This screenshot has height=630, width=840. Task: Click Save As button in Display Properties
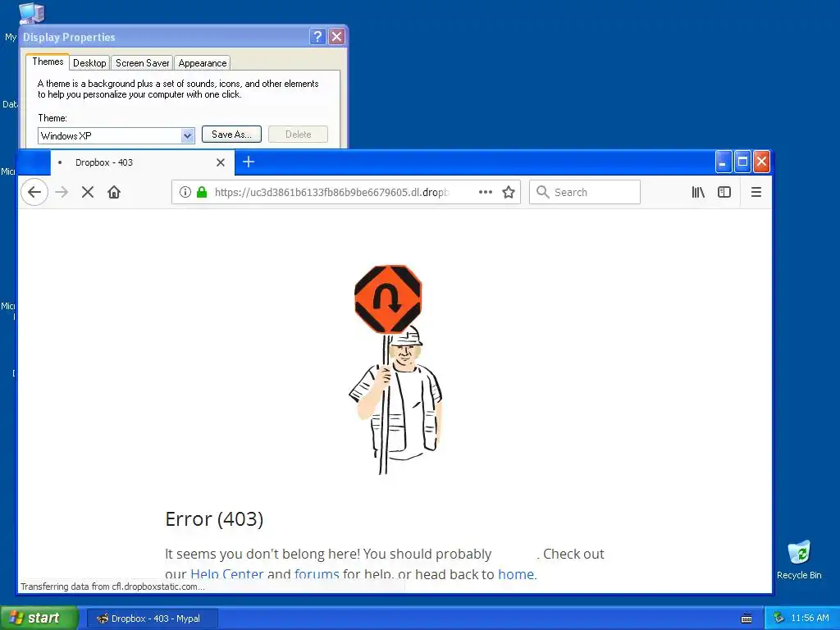click(x=231, y=135)
